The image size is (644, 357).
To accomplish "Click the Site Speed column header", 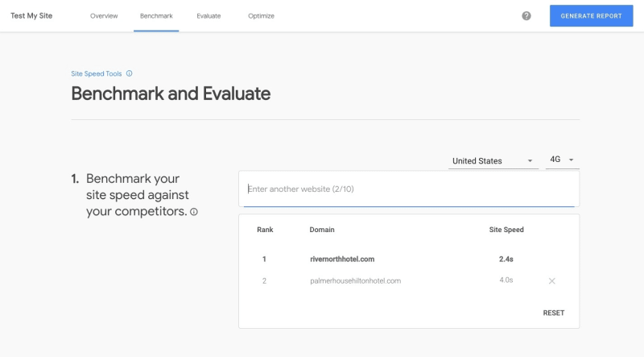I will click(x=506, y=230).
